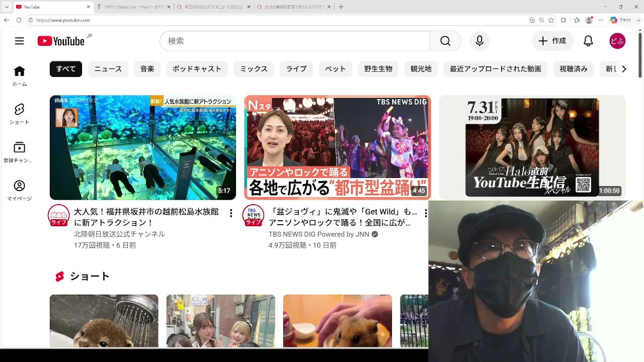Open options menu for the 盆ジョヴィ video
This screenshot has height=362, width=644.
coord(426,213)
